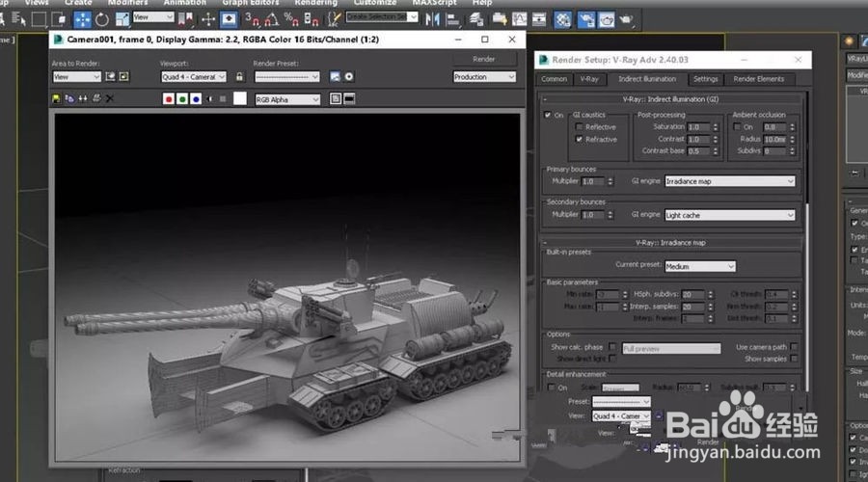Toggle the Angle Snap icon
This screenshot has height=482, width=868.
(x=271, y=20)
